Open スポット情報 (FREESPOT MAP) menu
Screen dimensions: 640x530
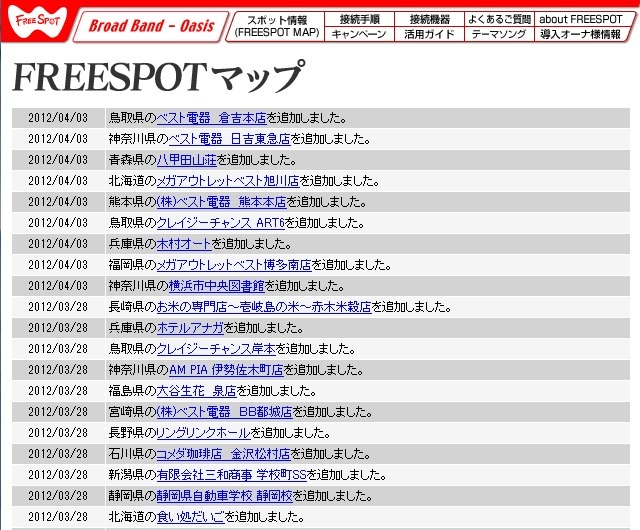point(277,26)
